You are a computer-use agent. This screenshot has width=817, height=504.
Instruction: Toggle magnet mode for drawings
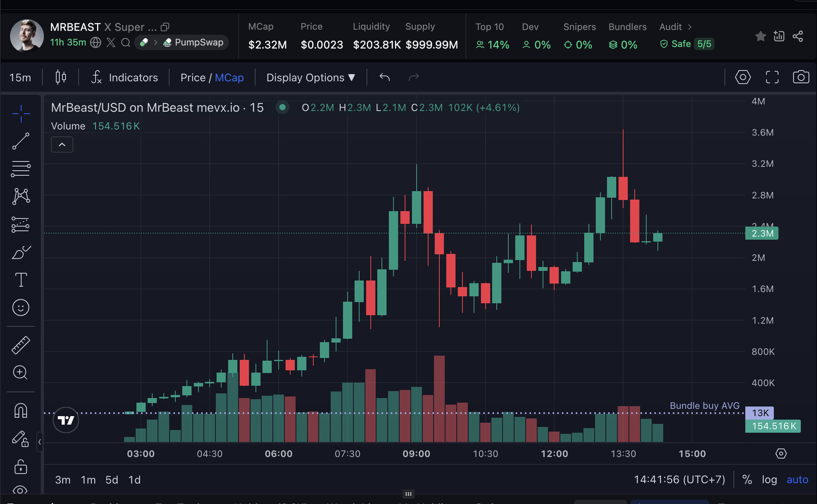(x=21, y=410)
